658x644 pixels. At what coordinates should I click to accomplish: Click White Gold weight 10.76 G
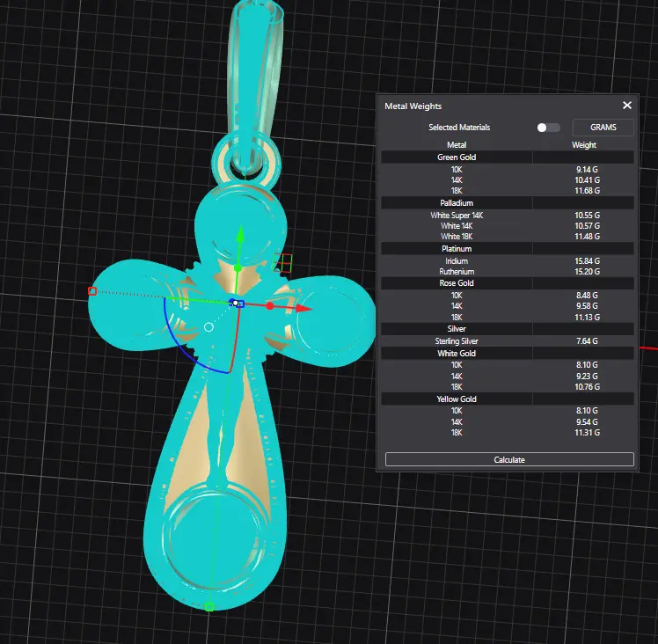click(587, 386)
